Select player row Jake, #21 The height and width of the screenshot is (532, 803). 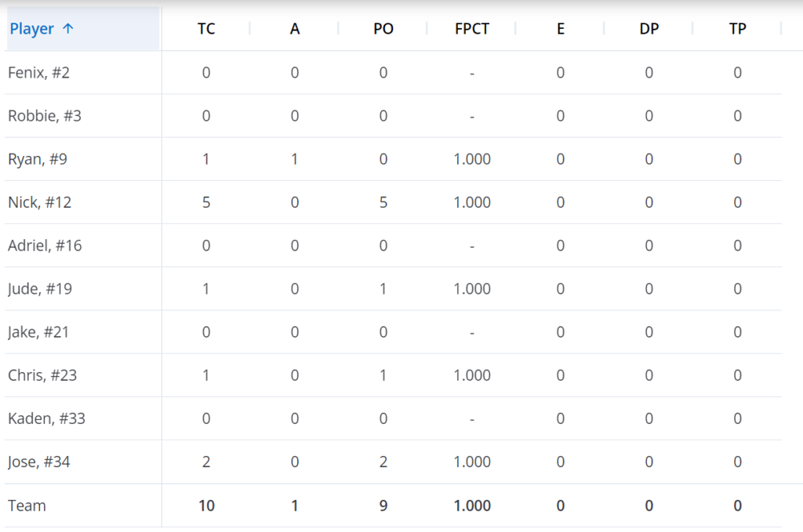(x=394, y=332)
